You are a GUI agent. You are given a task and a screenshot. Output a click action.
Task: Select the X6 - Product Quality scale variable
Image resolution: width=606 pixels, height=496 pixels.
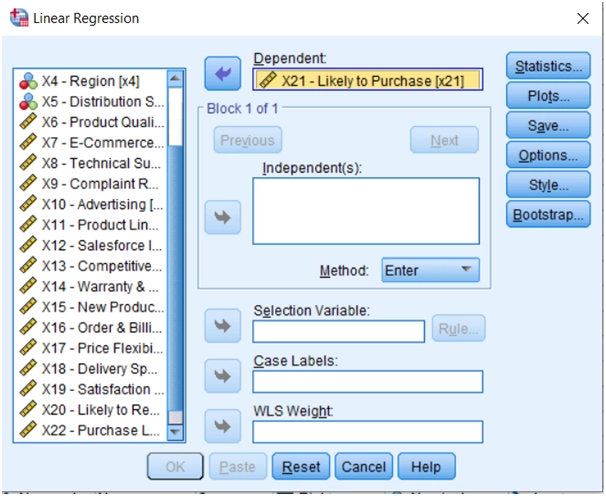pos(91,121)
